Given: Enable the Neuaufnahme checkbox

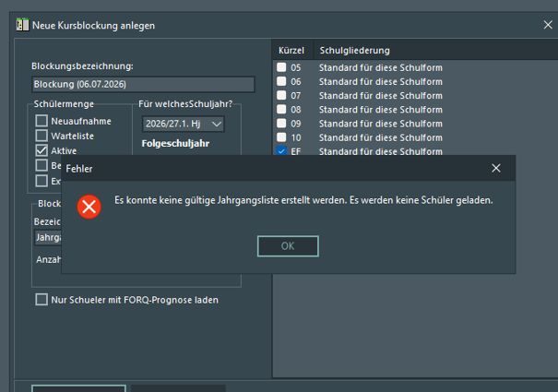Looking at the screenshot, I should [x=42, y=121].
